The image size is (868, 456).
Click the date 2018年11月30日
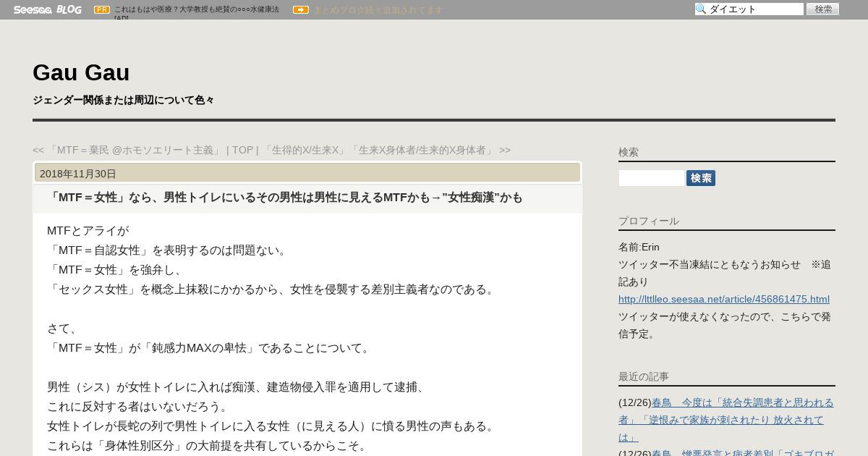(x=78, y=174)
